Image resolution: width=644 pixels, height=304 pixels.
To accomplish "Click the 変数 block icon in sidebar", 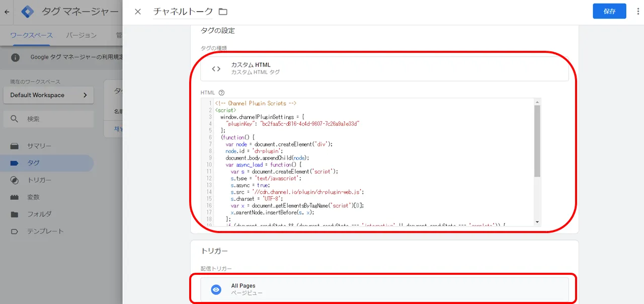I will pos(15,197).
